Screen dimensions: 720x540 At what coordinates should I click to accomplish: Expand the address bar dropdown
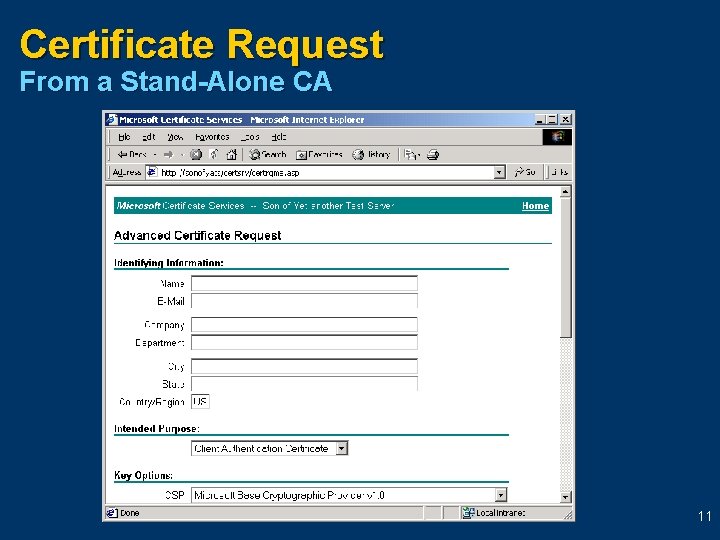tap(500, 172)
